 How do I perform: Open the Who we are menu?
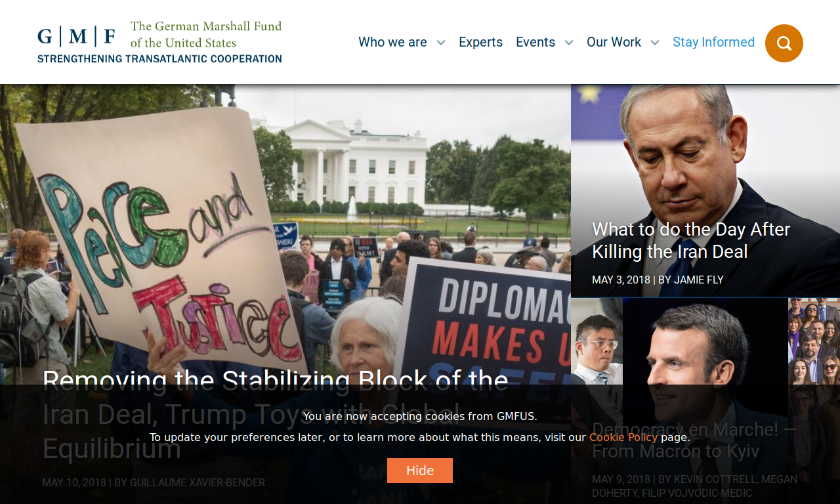click(392, 42)
